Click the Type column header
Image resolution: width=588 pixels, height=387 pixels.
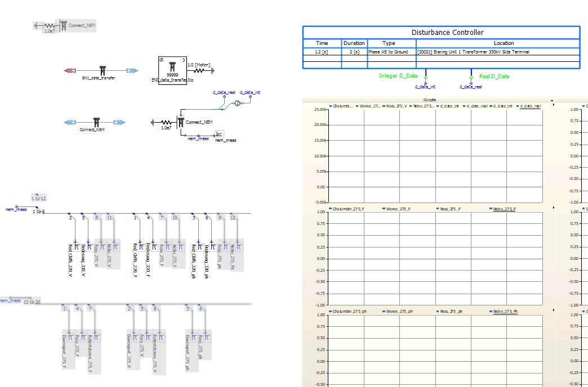click(x=389, y=43)
